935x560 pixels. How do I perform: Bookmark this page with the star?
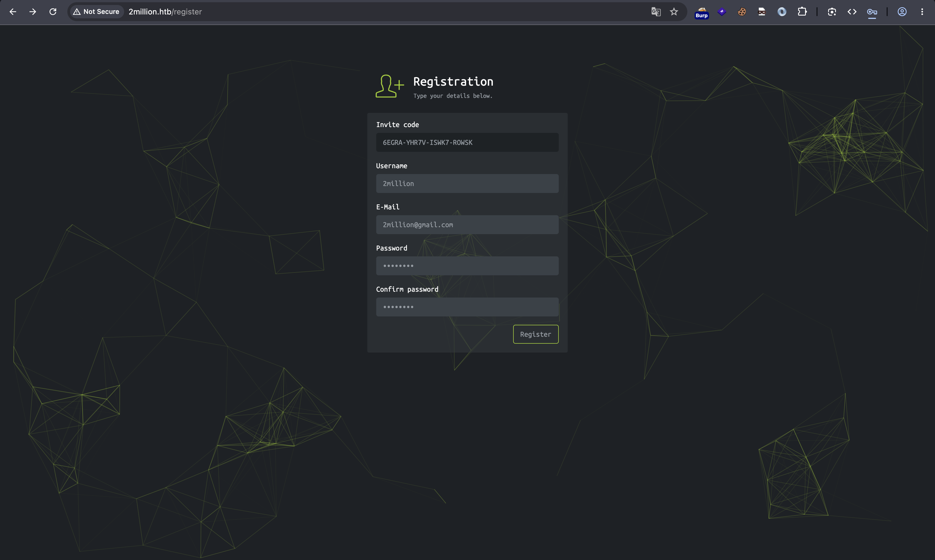(674, 12)
